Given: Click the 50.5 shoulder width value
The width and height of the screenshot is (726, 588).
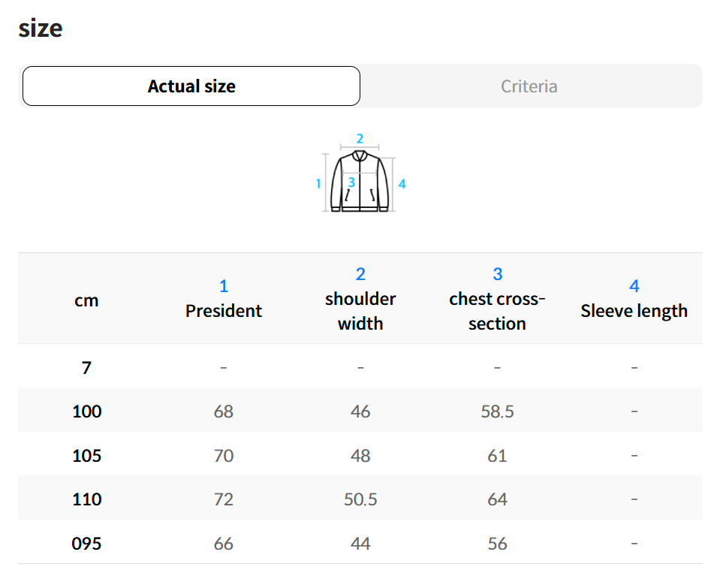Looking at the screenshot, I should [x=360, y=499].
